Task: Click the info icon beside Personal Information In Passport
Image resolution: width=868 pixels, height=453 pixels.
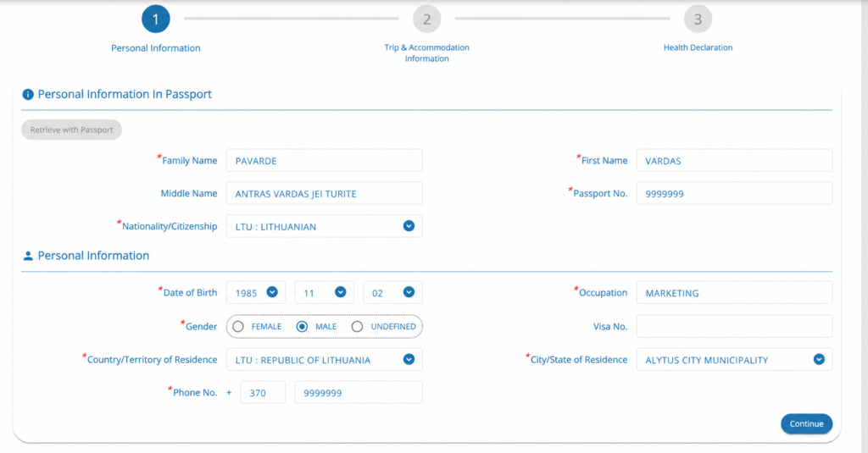Action: (28, 95)
